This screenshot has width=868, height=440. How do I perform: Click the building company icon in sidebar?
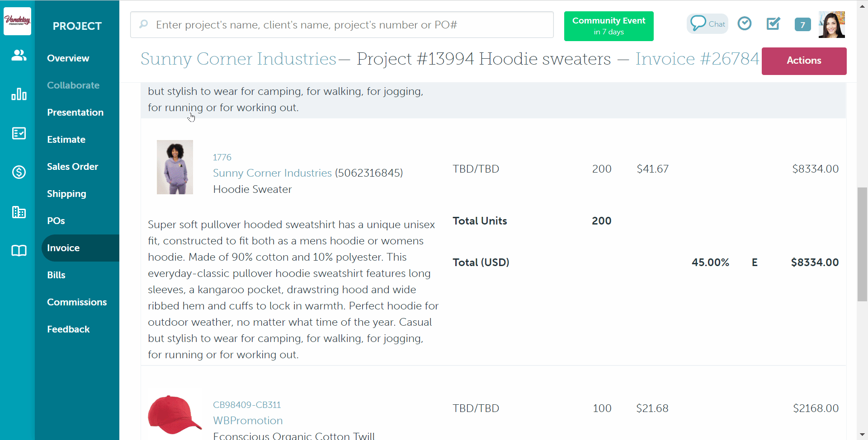tap(19, 211)
